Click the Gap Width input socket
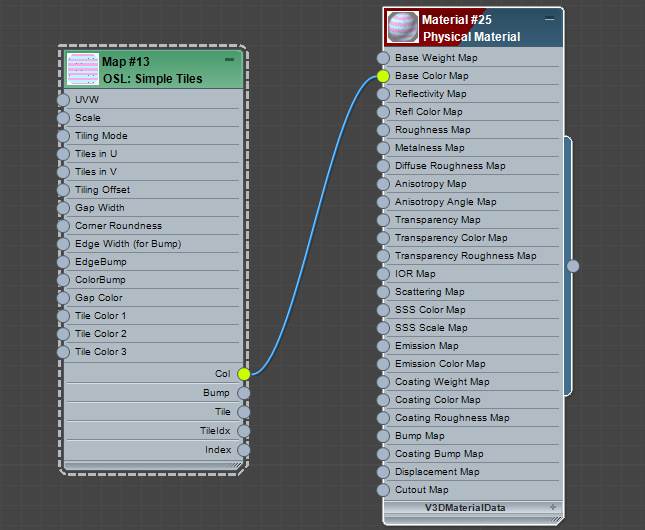The height and width of the screenshot is (530, 645). click(x=63, y=208)
